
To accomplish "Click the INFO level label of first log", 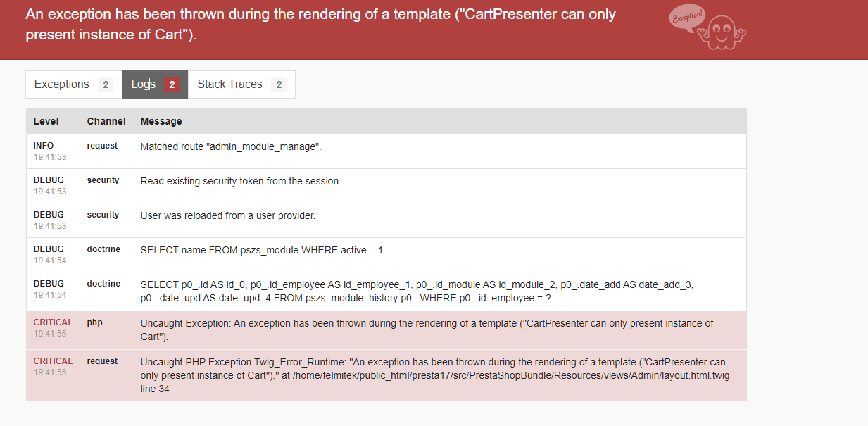I will click(44, 146).
